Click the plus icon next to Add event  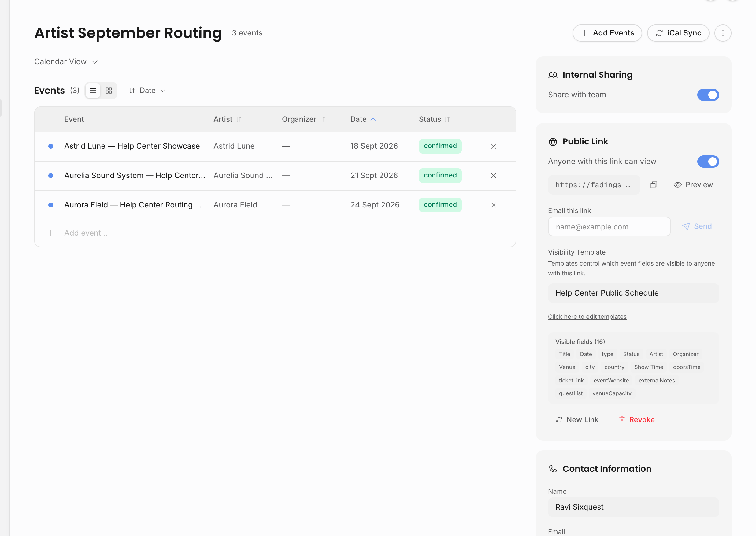[51, 233]
